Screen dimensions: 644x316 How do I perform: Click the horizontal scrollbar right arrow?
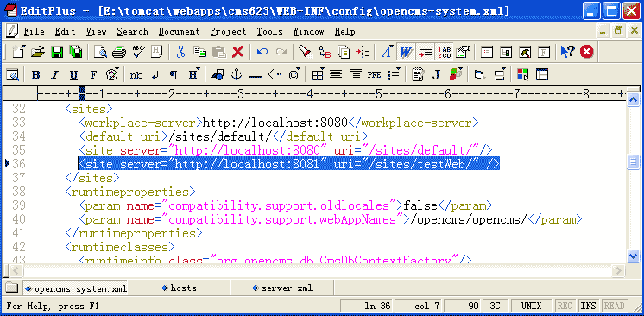(618, 270)
